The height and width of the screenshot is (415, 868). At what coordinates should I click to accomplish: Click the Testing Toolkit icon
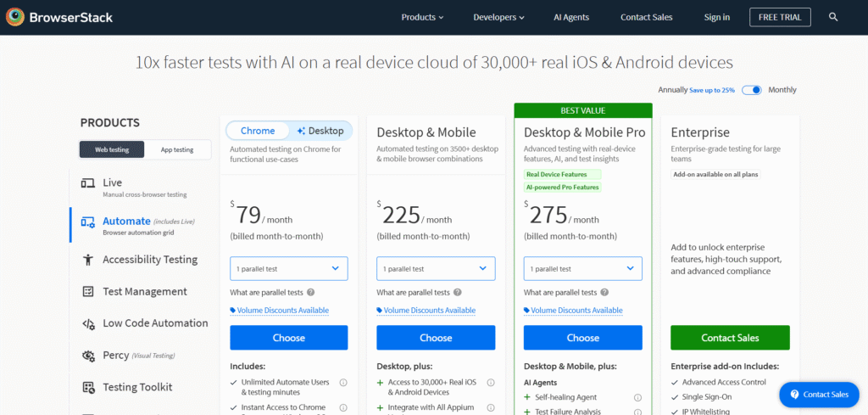coord(88,387)
